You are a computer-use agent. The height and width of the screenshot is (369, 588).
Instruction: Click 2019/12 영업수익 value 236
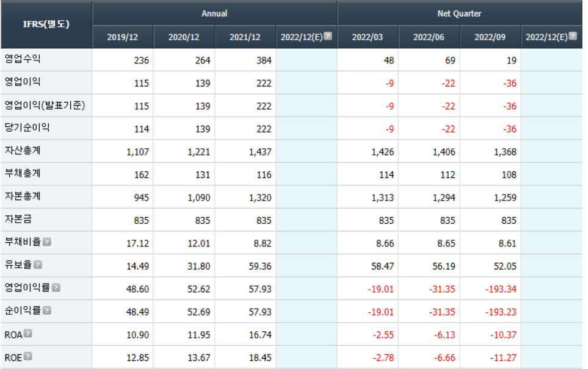point(142,60)
